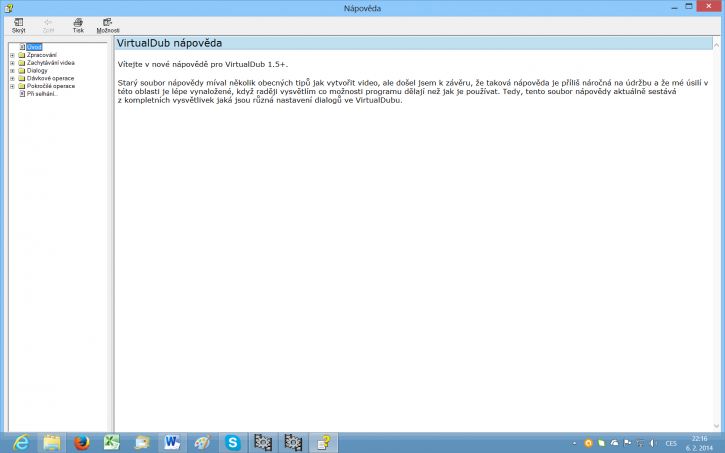This screenshot has width=725, height=453.
Task: Select the Dávkové operace tree entry
Action: [x=50, y=78]
